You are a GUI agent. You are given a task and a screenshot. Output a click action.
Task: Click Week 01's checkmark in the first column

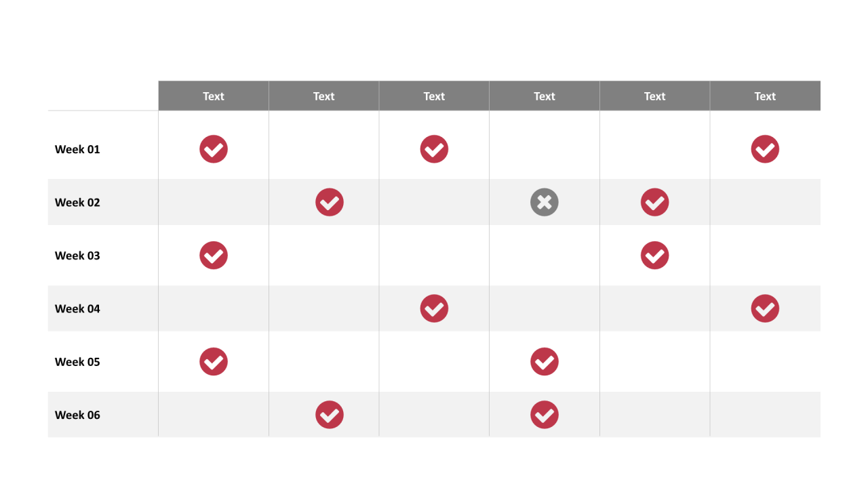(214, 149)
